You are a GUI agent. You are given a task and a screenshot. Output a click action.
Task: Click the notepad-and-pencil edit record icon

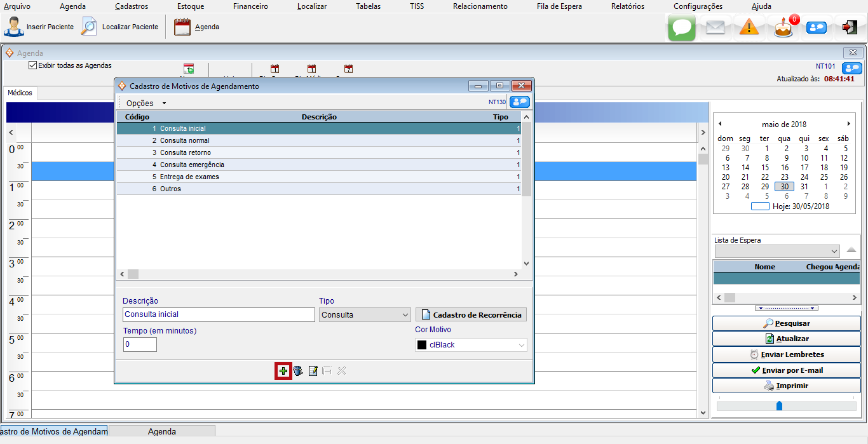(x=313, y=371)
